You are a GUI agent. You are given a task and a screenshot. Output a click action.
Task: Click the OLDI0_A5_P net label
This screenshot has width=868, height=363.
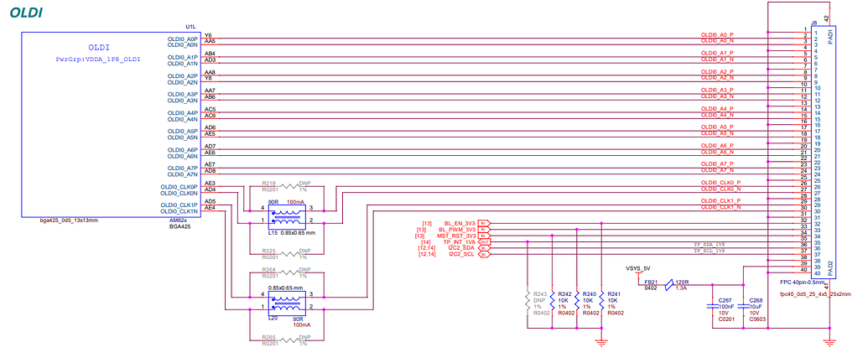(717, 127)
